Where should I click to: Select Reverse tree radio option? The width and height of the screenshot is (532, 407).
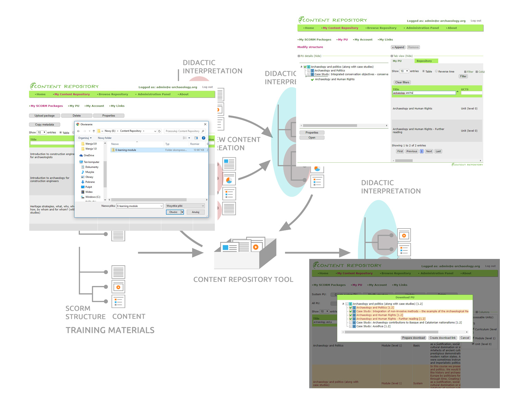point(436,71)
